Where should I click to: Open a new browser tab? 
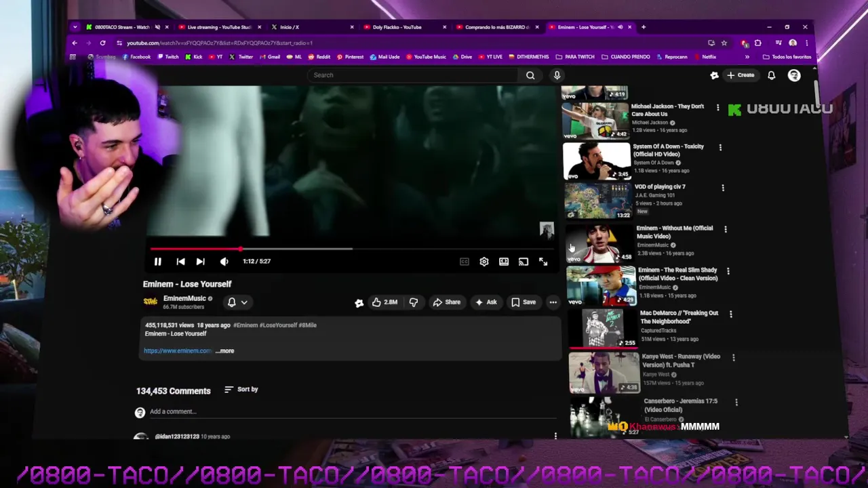click(644, 27)
